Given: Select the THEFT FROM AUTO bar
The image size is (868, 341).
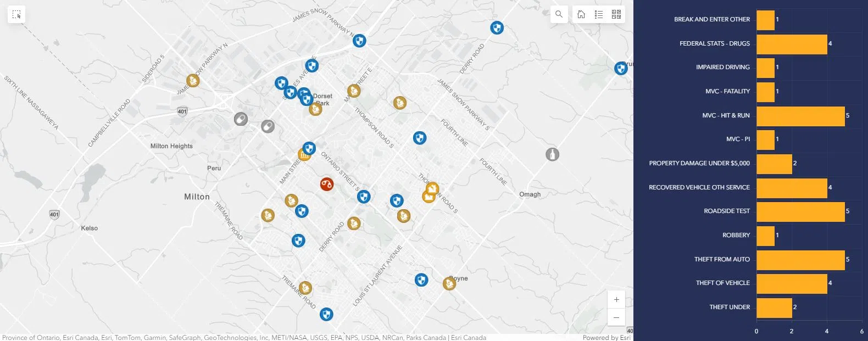Looking at the screenshot, I should pyautogui.click(x=800, y=259).
